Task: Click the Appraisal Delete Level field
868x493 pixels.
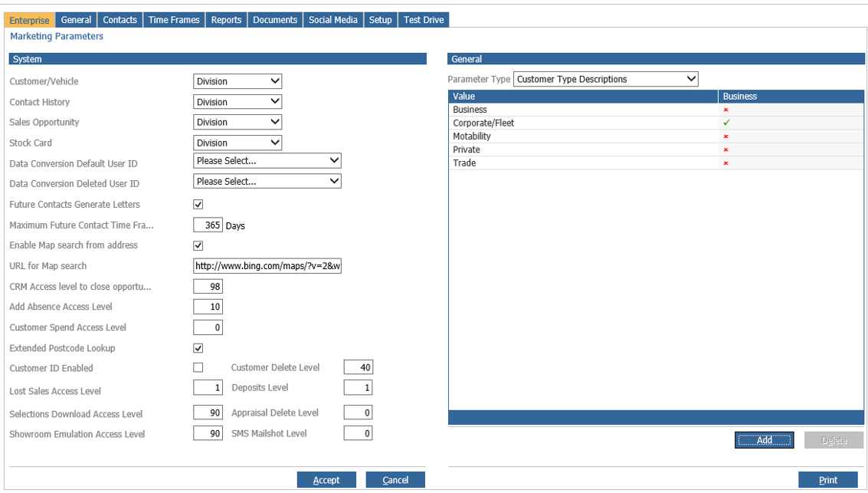Action: [x=359, y=412]
